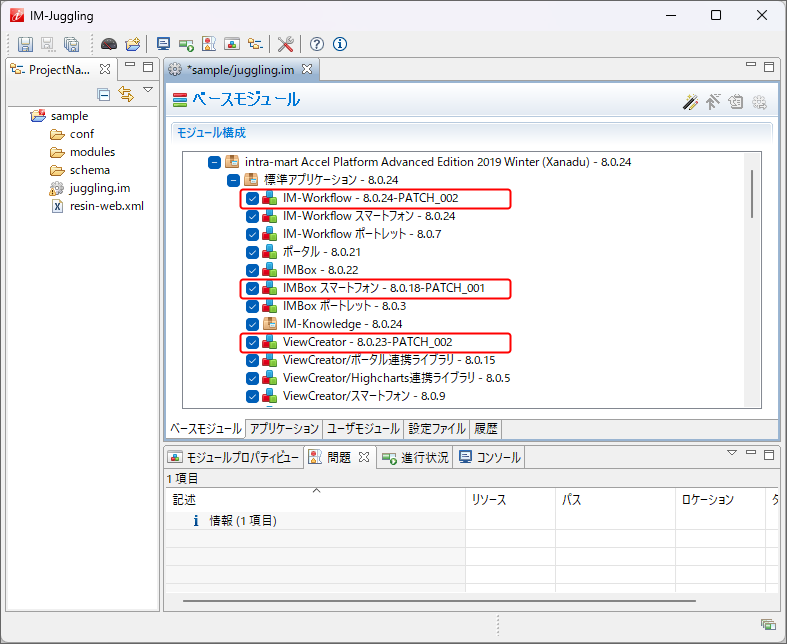Toggle ViewCreator/Highcharts連携ライブラリ checkbox

(252, 378)
